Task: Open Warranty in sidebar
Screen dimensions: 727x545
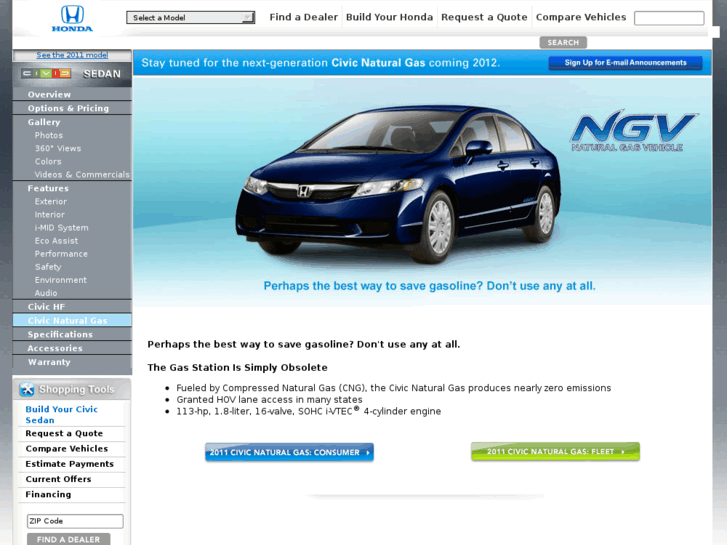Action: 72,362
